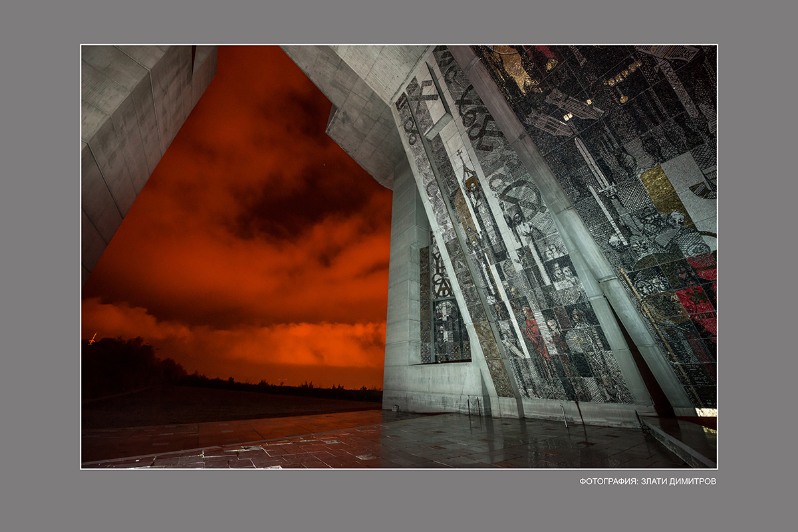Click the photo credit caption text
Image resolution: width=798 pixels, height=532 pixels.
pos(648,481)
